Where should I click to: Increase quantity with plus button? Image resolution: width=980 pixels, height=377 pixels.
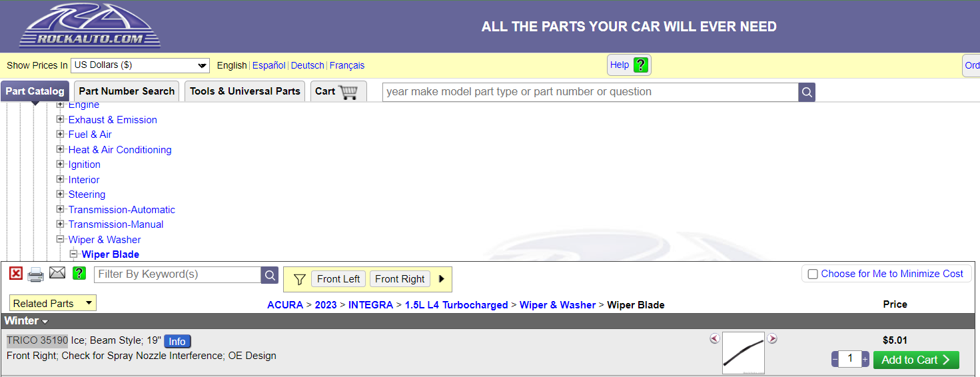865,360
